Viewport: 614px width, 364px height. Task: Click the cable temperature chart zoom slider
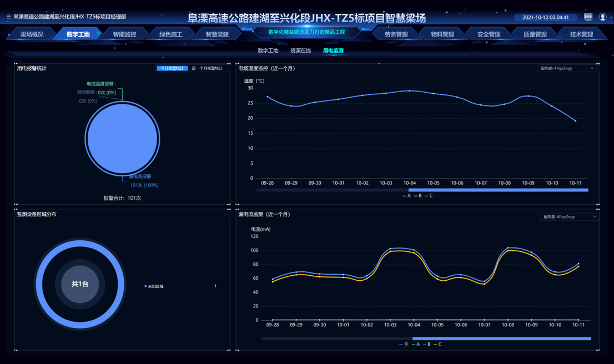point(497,190)
